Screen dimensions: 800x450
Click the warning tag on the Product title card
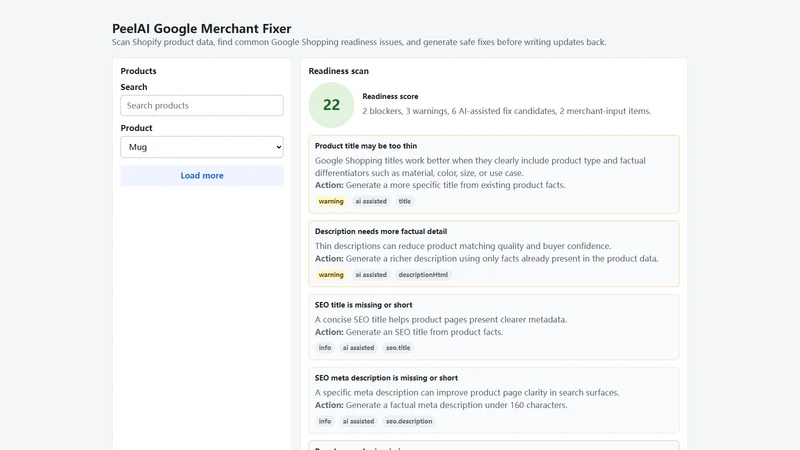point(331,202)
